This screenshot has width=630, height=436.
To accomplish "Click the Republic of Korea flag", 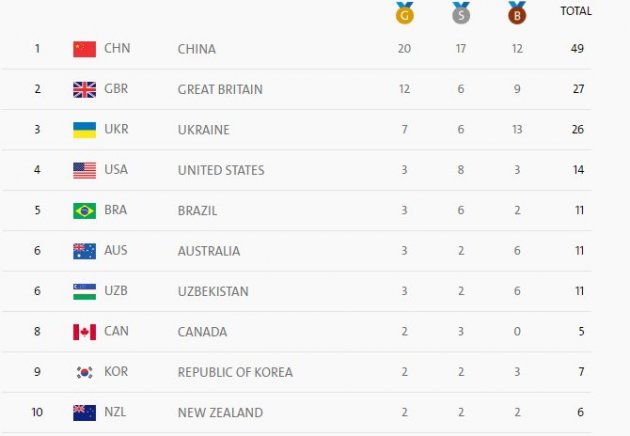I will click(x=85, y=372).
